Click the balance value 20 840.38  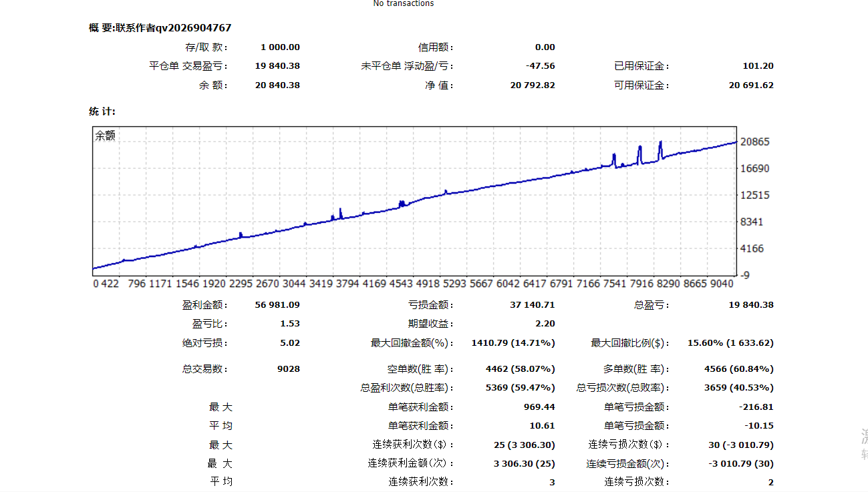pyautogui.click(x=277, y=85)
